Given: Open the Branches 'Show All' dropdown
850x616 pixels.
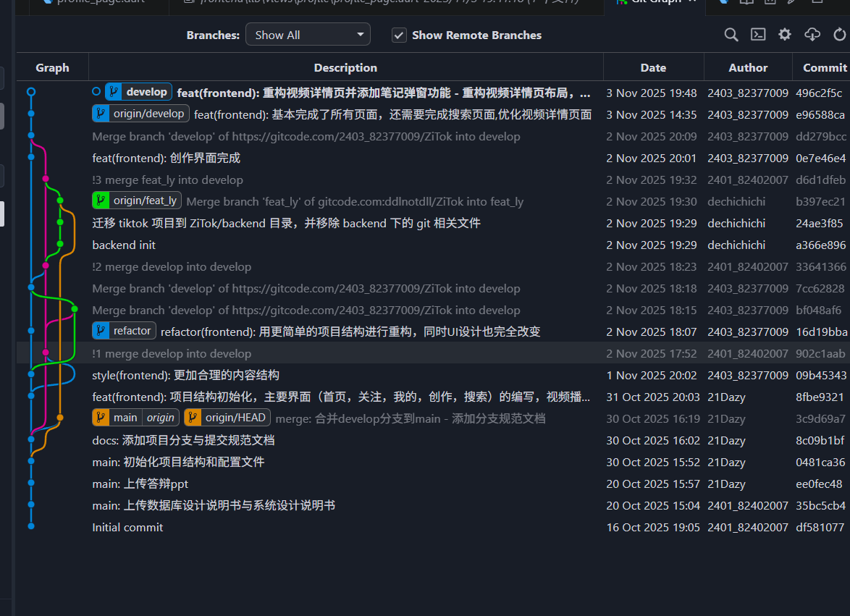Looking at the screenshot, I should (308, 35).
